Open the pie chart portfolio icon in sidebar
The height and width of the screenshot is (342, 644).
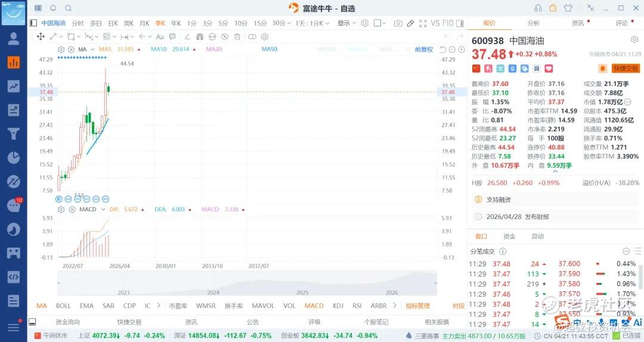click(x=14, y=158)
